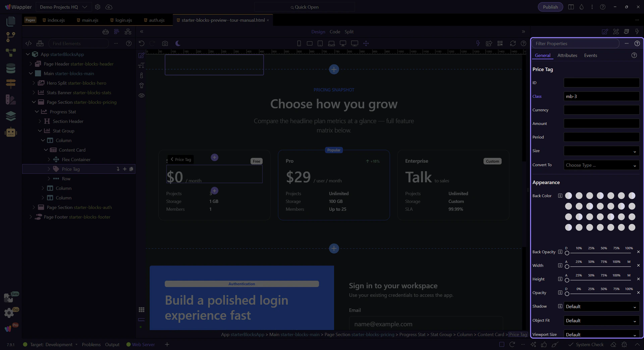The height and width of the screenshot is (350, 644).
Task: Open the project settings gear icon
Action: (x=98, y=7)
